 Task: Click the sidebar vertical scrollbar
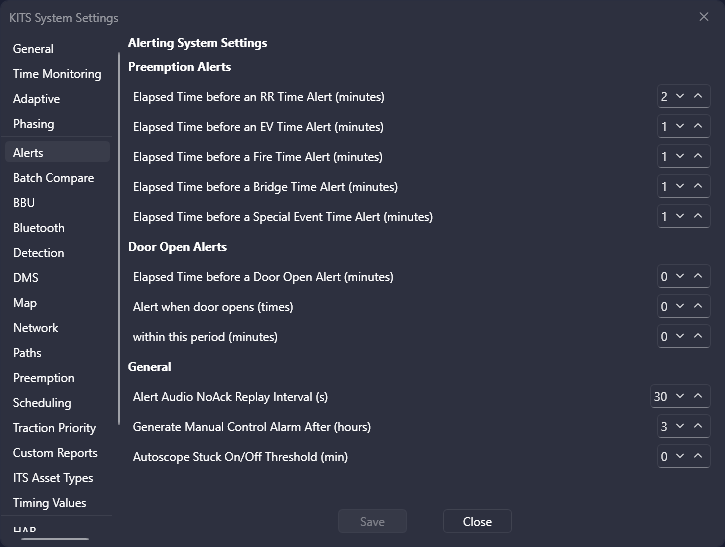click(119, 239)
